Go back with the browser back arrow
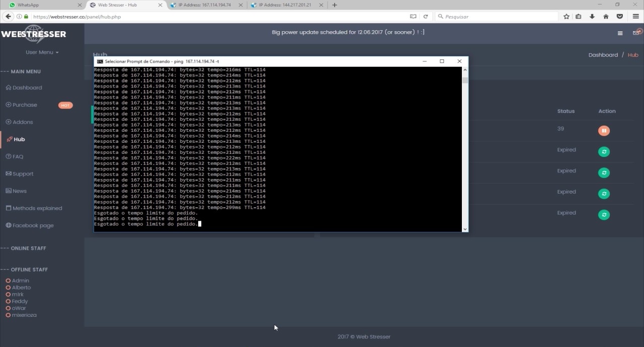The width and height of the screenshot is (644, 347). click(8, 17)
